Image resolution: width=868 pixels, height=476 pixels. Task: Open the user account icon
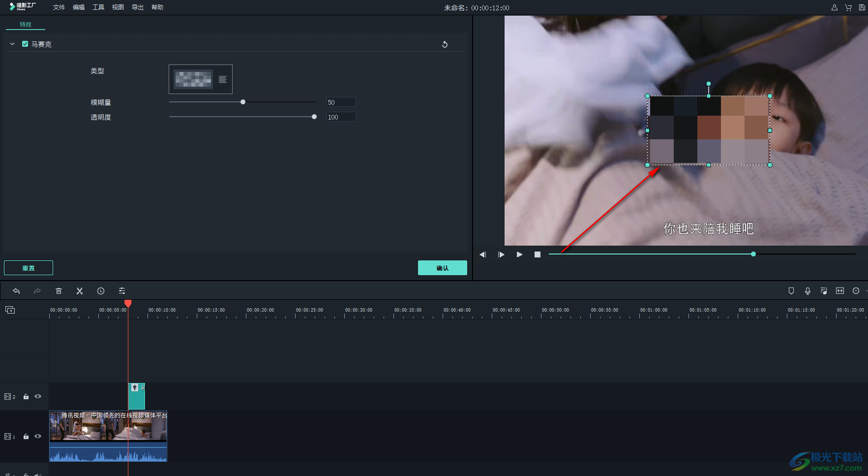click(x=835, y=7)
